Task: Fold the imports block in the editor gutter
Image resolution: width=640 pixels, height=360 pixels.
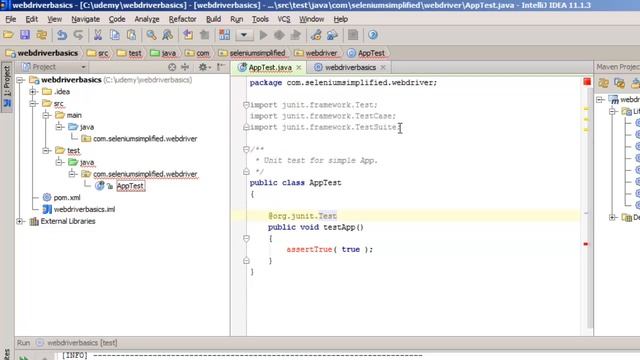Action: pos(246,105)
